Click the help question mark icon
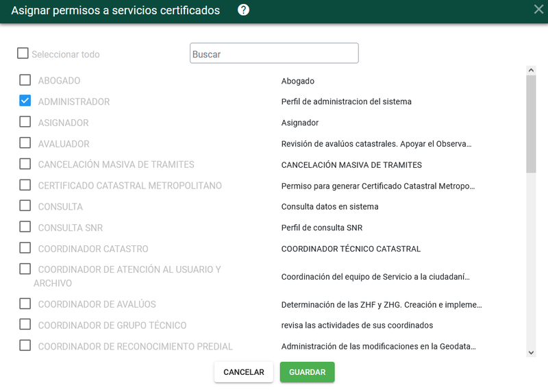This screenshot has width=548, height=392. coord(243,10)
